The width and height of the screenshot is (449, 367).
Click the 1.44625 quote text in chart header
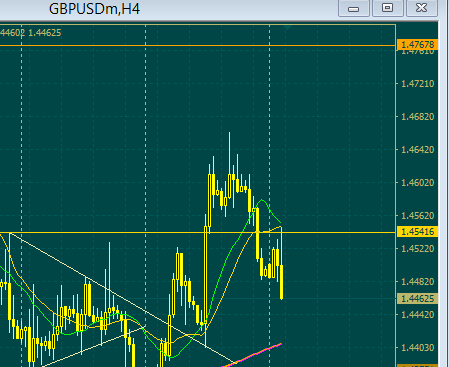[45, 33]
